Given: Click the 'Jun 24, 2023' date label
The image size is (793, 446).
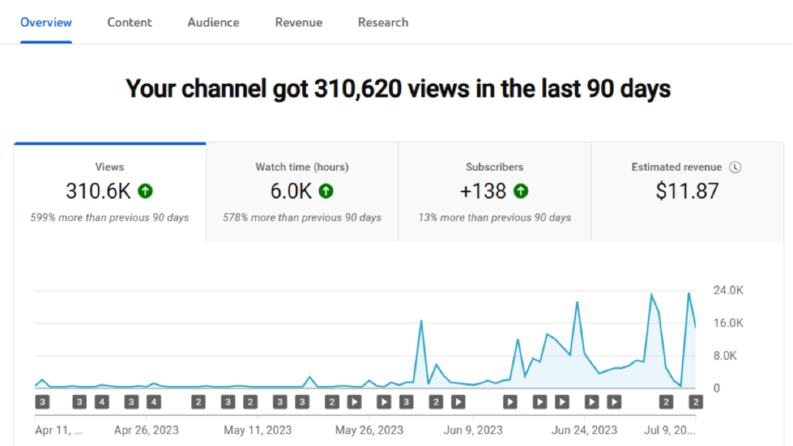Looking at the screenshot, I should click(x=584, y=430).
